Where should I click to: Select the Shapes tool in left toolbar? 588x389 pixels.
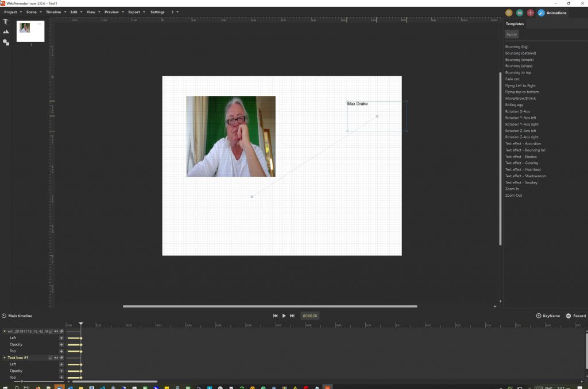[6, 42]
